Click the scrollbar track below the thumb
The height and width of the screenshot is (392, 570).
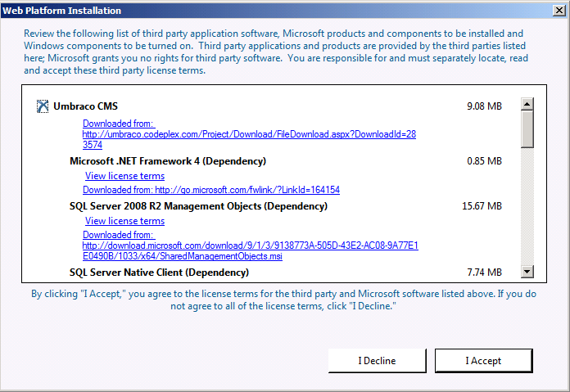(527, 206)
